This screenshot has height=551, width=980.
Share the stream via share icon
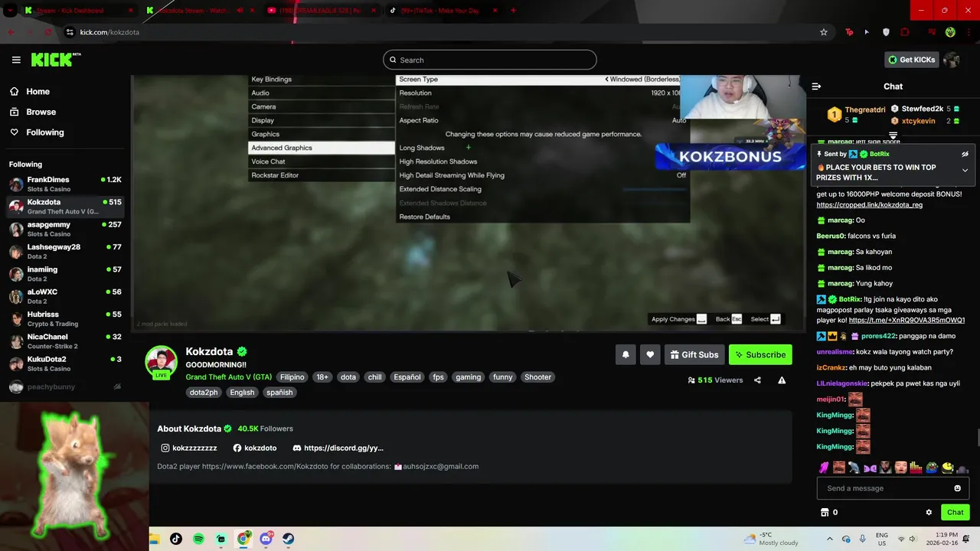tap(757, 380)
